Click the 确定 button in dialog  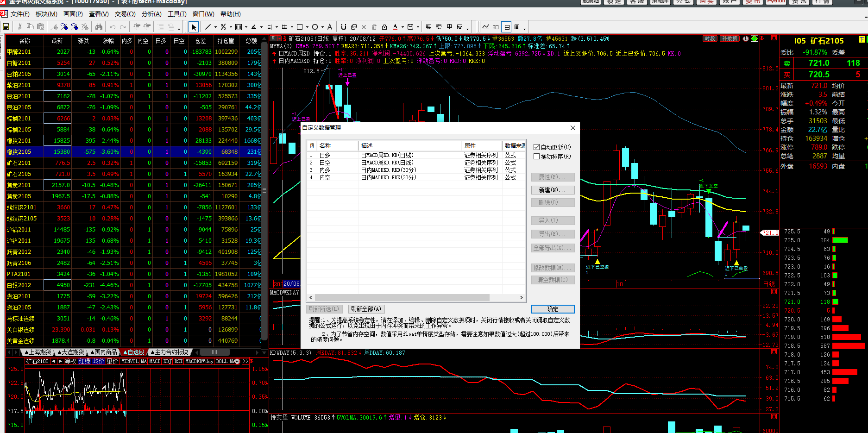(x=553, y=309)
